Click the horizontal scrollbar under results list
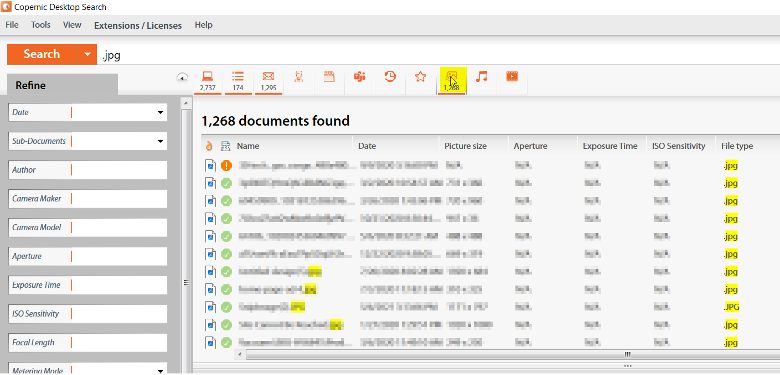780x375 pixels. tap(510, 354)
